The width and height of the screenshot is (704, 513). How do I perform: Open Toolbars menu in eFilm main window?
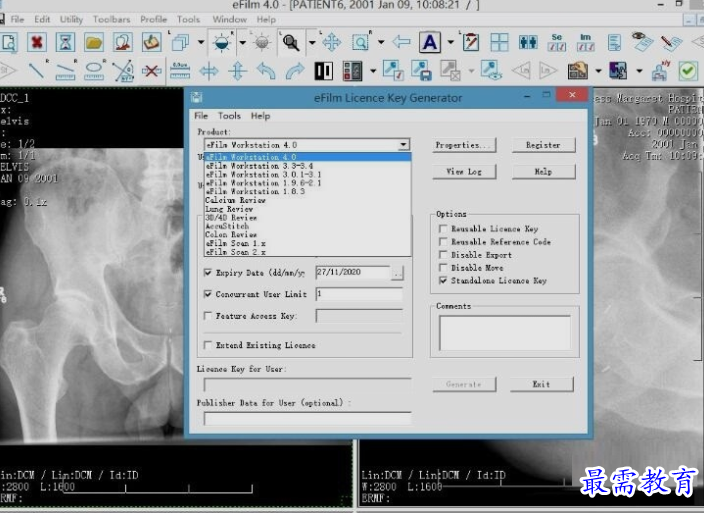coord(111,19)
